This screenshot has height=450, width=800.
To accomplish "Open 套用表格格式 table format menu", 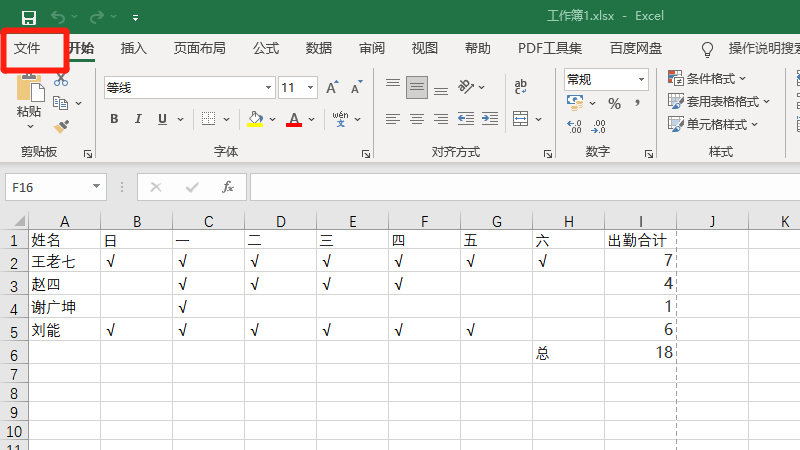I will (719, 102).
